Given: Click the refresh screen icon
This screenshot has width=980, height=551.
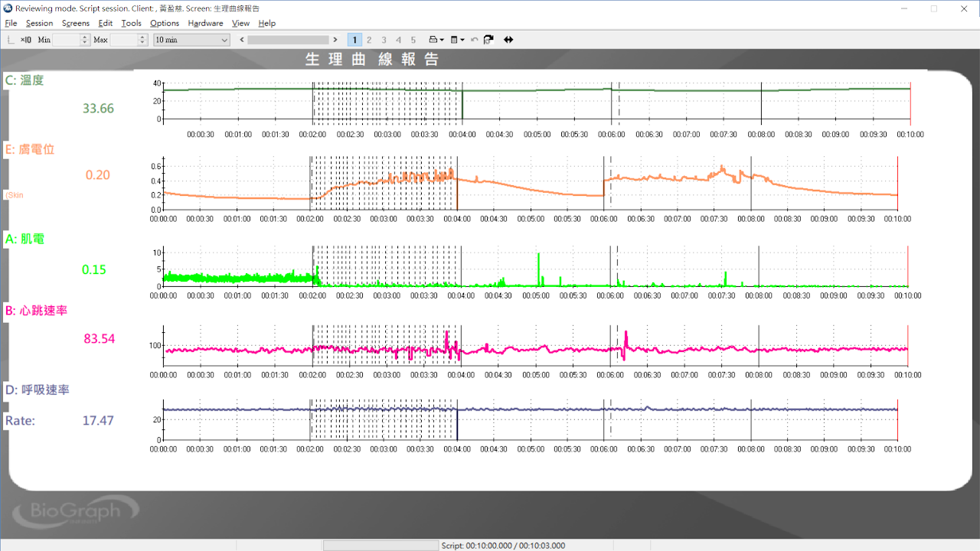Looking at the screenshot, I should 488,40.
